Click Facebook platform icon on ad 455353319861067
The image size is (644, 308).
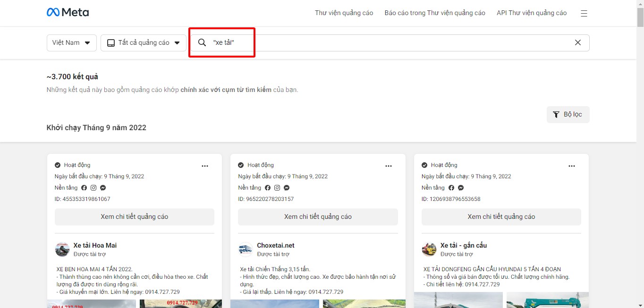tap(84, 188)
